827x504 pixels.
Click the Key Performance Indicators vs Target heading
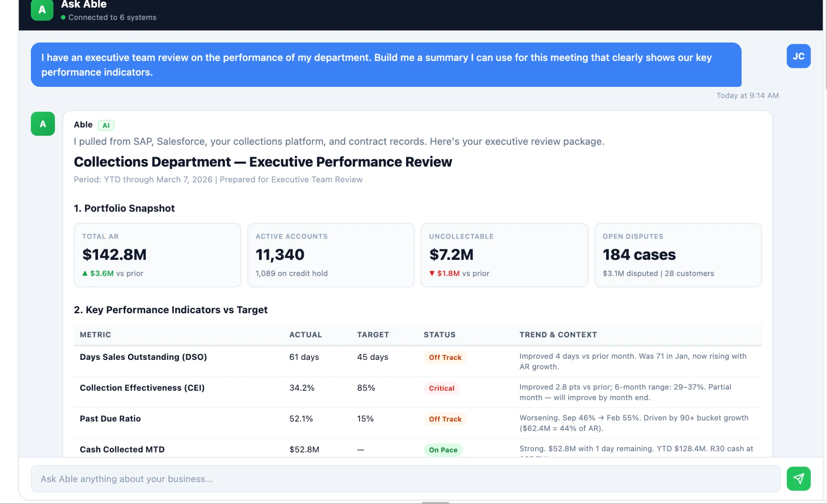(x=171, y=310)
